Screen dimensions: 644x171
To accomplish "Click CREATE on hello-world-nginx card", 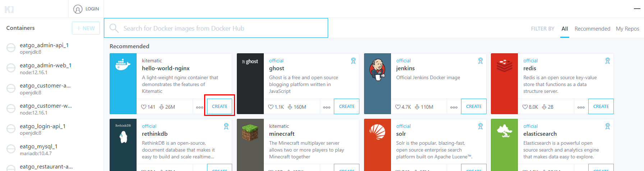I will pos(220,107).
